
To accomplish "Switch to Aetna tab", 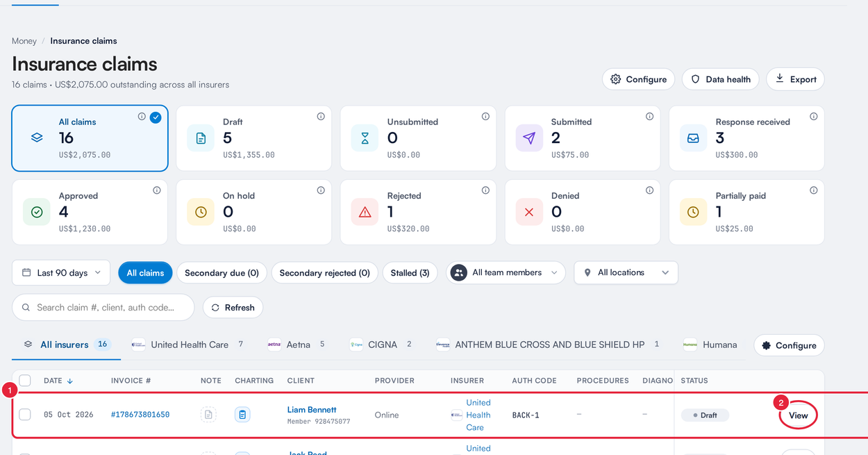I will (297, 345).
